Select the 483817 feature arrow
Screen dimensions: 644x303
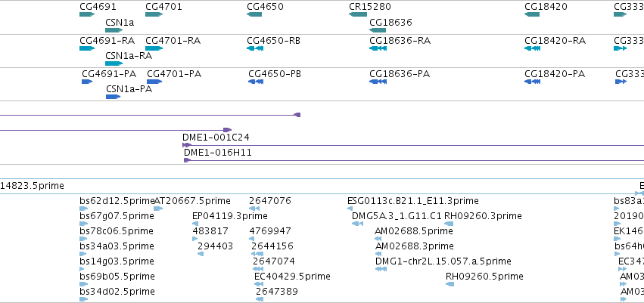[x=195, y=239]
